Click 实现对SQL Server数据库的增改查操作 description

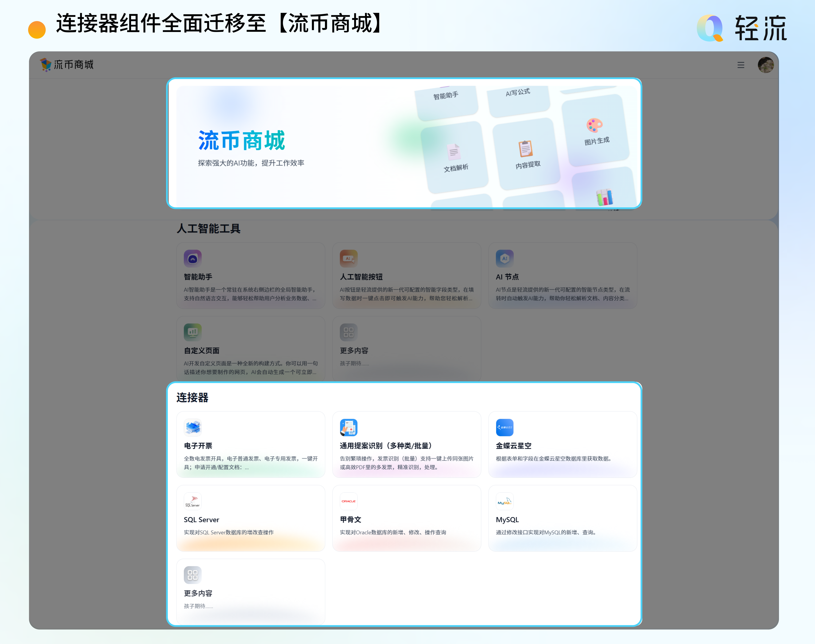[229, 532]
